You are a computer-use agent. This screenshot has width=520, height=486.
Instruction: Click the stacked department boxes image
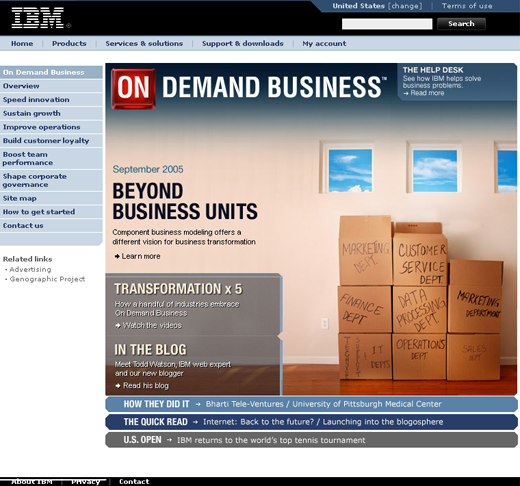click(421, 298)
